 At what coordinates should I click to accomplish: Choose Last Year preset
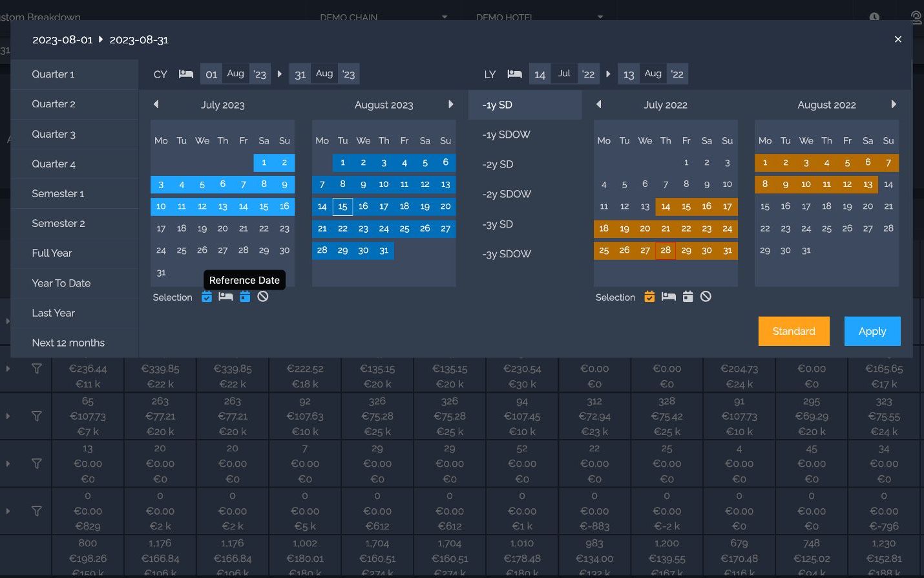pyautogui.click(x=75, y=313)
